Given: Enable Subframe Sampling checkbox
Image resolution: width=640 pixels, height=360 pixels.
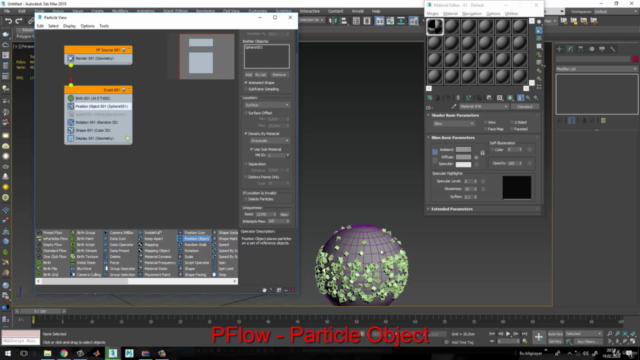Looking at the screenshot, I should [x=246, y=89].
